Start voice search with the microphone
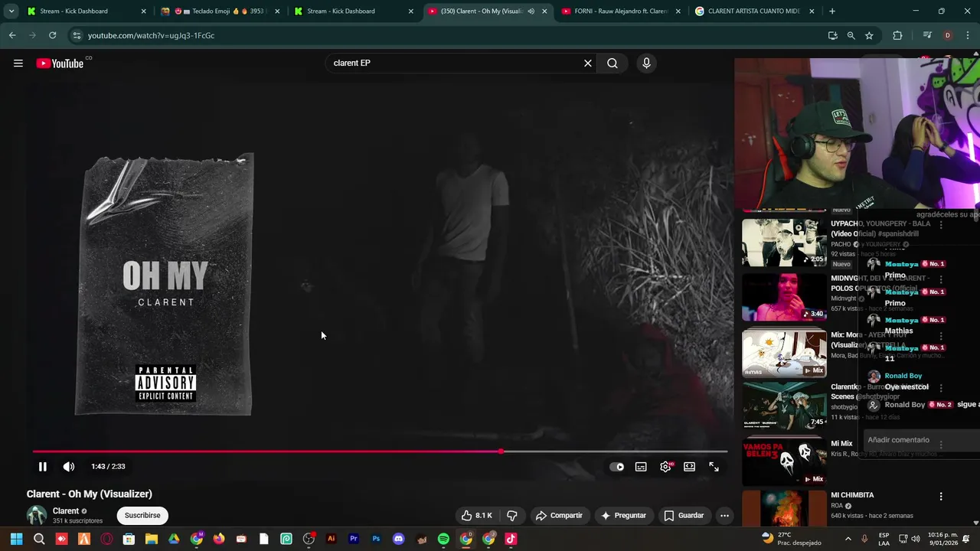The height and width of the screenshot is (551, 980). 646,64
